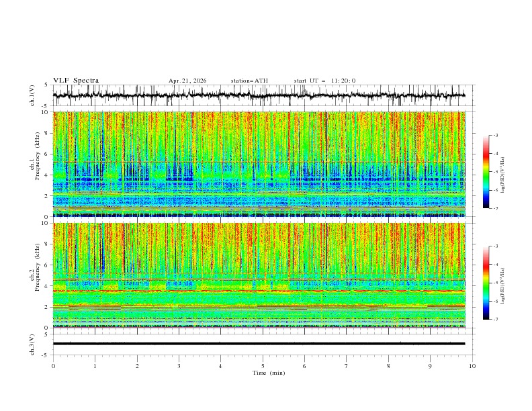This screenshot has width=532, height=411.
Task: Click the ch.1(V) axis label
Action: (x=32, y=95)
